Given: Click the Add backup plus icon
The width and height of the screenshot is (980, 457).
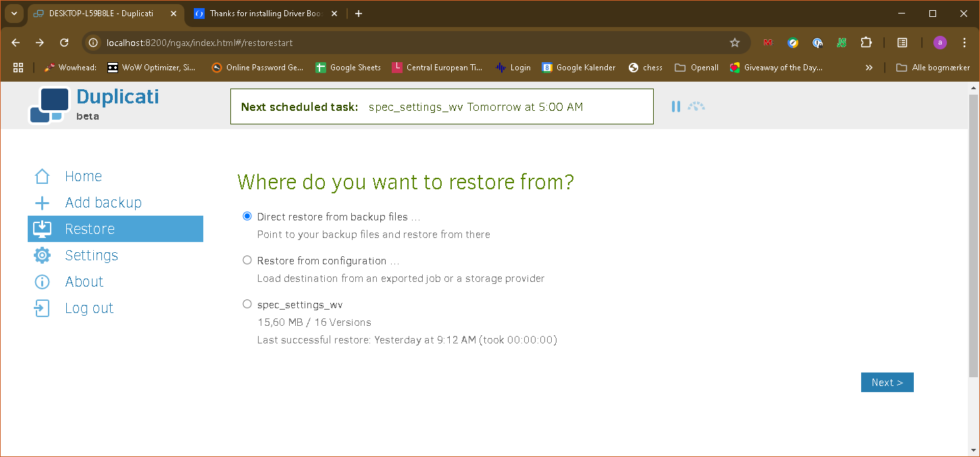Looking at the screenshot, I should point(42,203).
